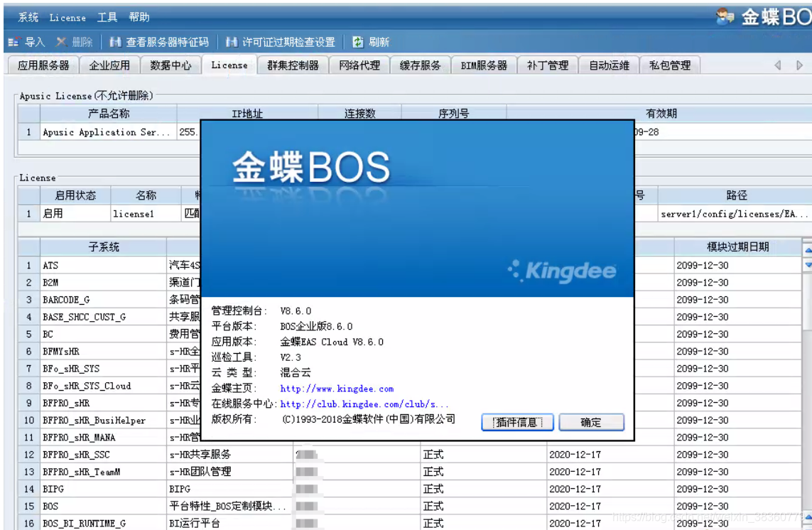The image size is (812, 530).
Task: Click the 导入 import icon in toolbar
Action: [13, 42]
